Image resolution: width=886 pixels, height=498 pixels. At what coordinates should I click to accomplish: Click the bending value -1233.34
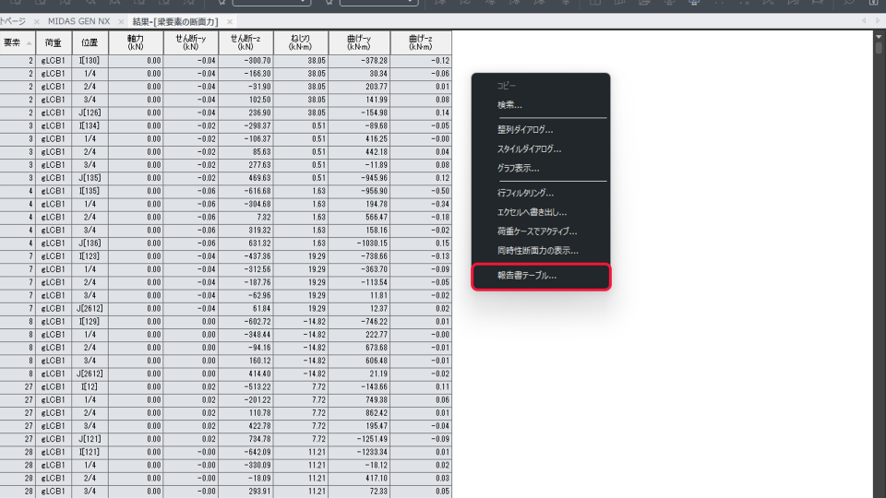pos(359,452)
